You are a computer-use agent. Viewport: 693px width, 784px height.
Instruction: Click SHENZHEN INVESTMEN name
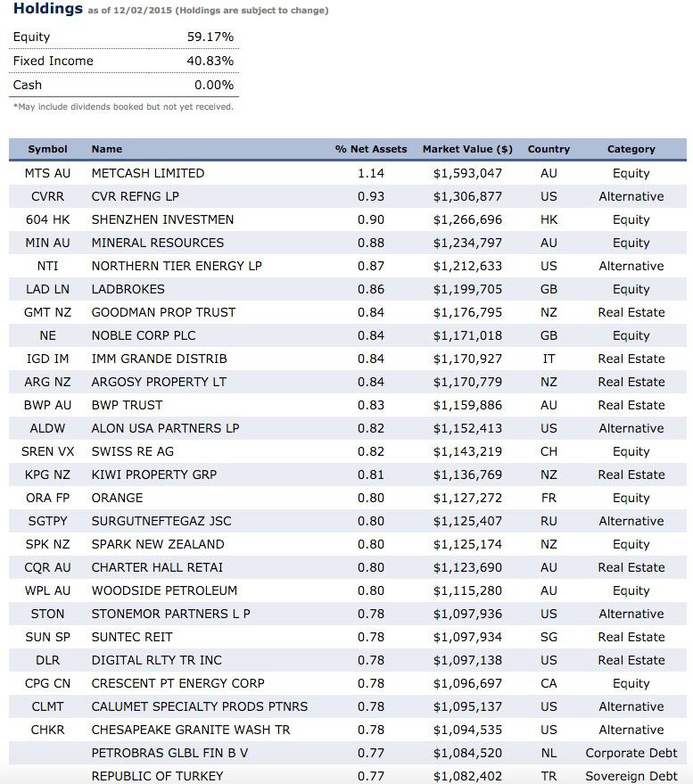(162, 219)
